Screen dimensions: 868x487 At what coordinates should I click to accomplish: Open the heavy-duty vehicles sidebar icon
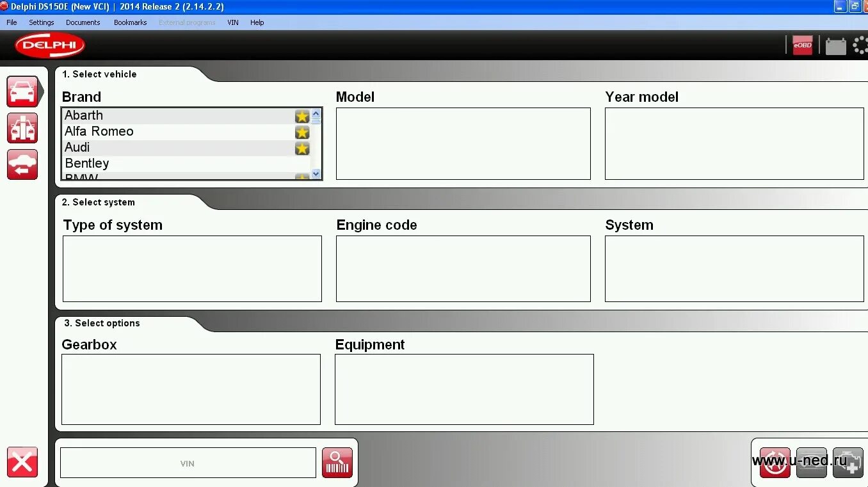[x=22, y=128]
